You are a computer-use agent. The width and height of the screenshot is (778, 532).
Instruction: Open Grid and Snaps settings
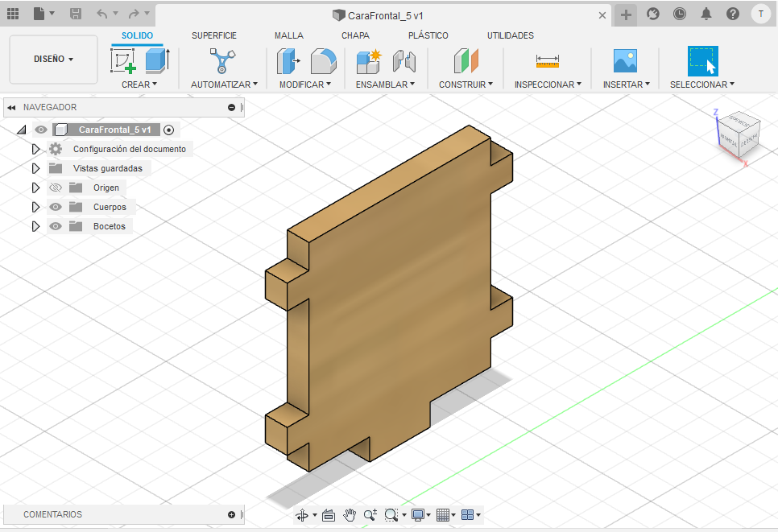[443, 515]
